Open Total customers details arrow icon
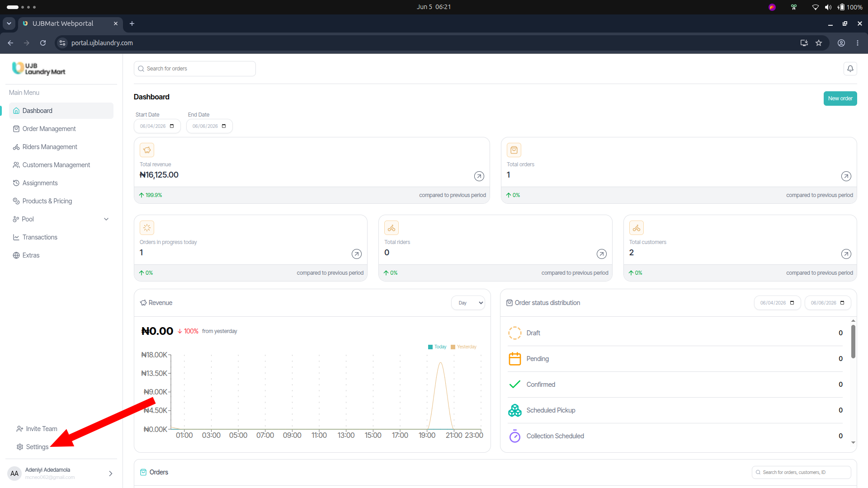868x488 pixels. click(846, 254)
